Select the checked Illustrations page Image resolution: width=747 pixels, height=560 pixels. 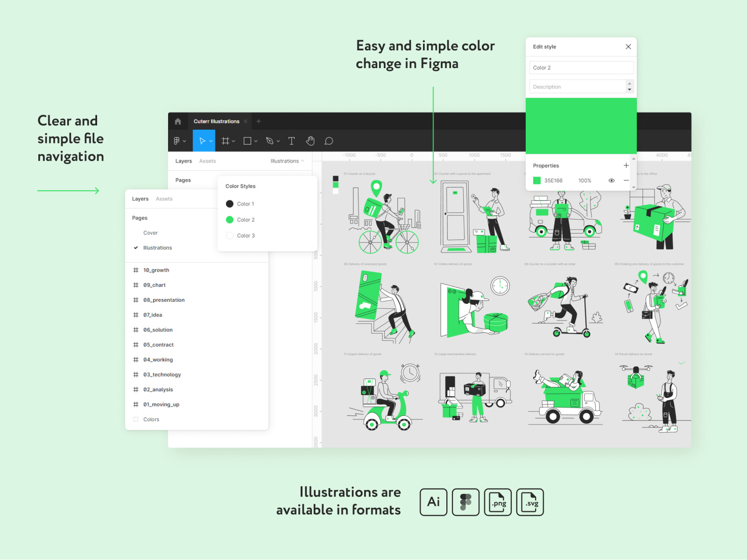(x=157, y=248)
